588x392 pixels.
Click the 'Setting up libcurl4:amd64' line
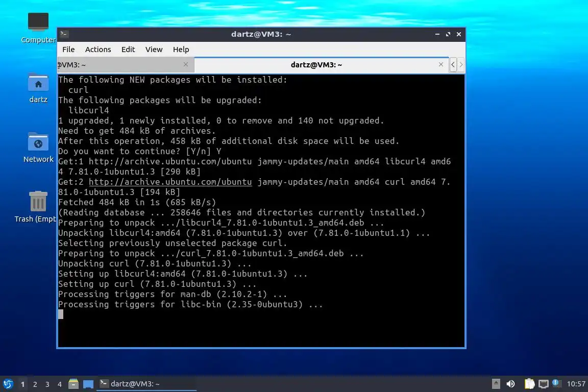pyautogui.click(x=183, y=274)
